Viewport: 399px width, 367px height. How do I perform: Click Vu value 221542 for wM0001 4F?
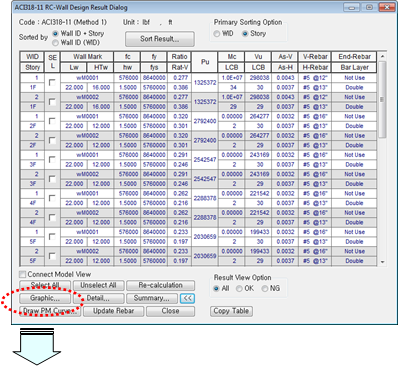pyautogui.click(x=259, y=193)
